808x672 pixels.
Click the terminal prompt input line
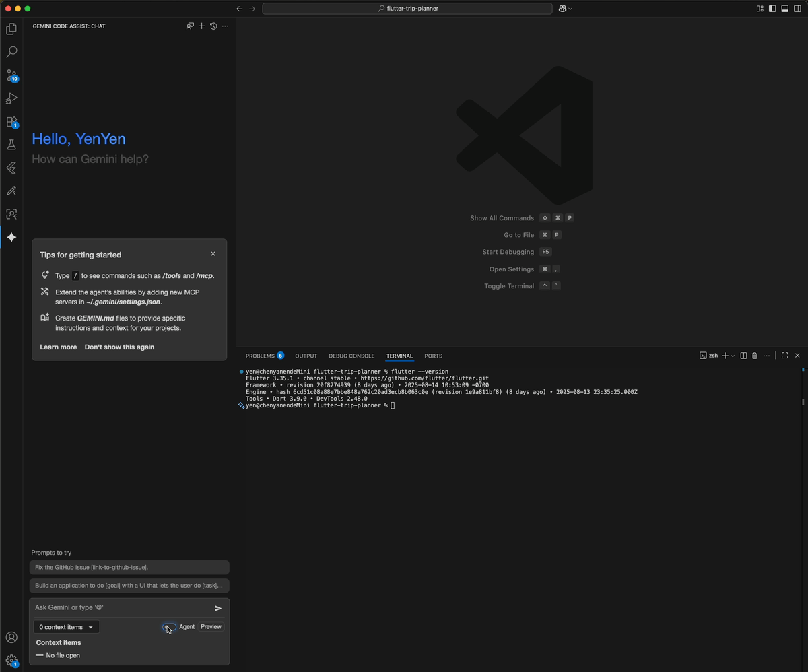pyautogui.click(x=320, y=405)
